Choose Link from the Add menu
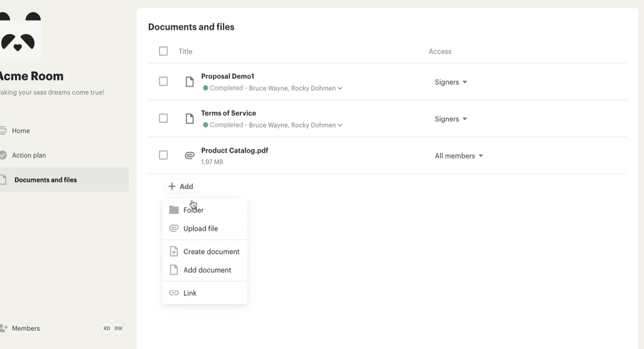644x349 pixels. (x=189, y=293)
